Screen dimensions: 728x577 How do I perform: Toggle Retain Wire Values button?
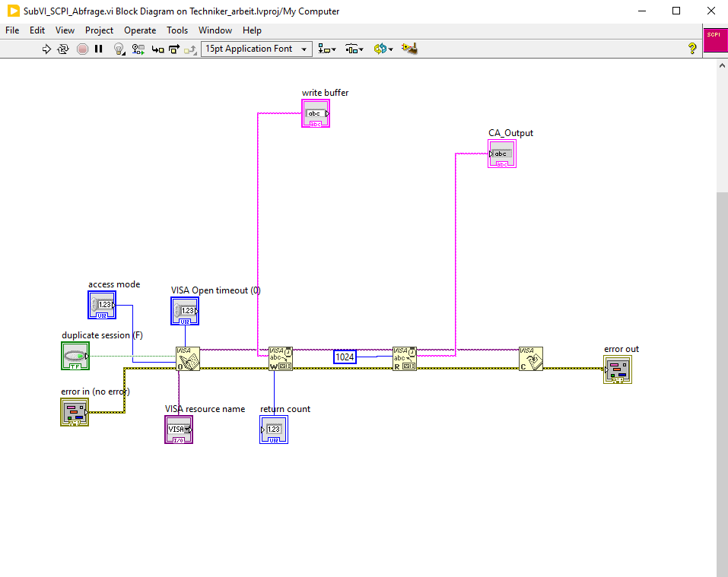(x=138, y=49)
